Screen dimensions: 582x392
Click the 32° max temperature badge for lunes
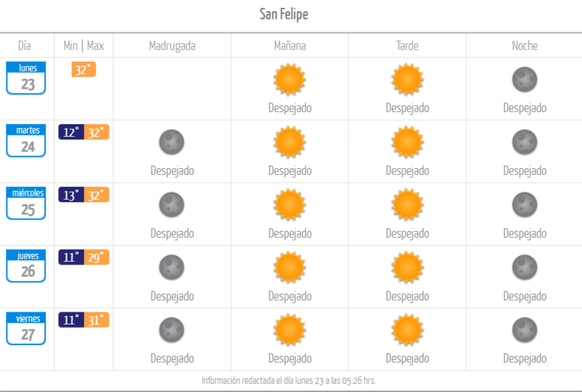pyautogui.click(x=84, y=69)
